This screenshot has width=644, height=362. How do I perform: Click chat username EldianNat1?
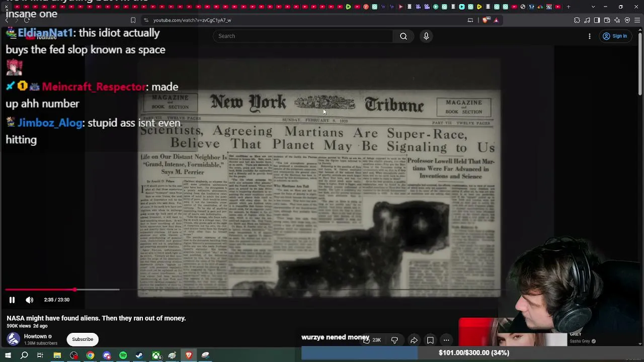coord(45,33)
